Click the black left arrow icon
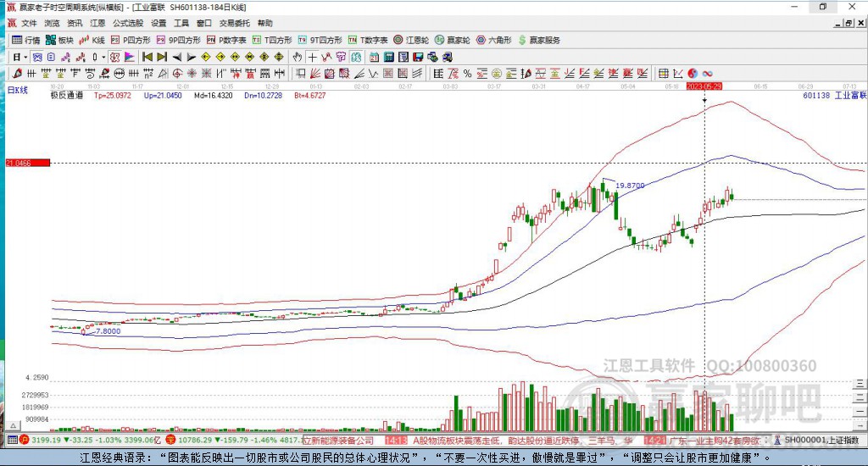The height and width of the screenshot is (466, 868). point(176,57)
